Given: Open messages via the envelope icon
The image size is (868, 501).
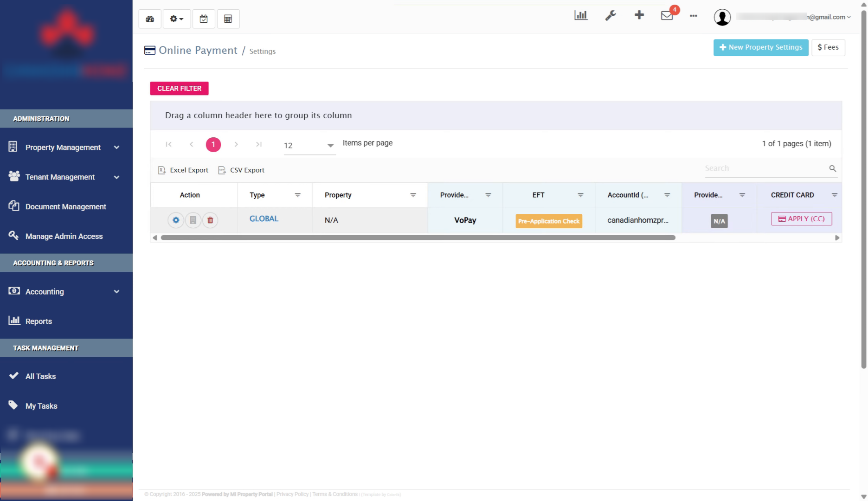Looking at the screenshot, I should [667, 15].
